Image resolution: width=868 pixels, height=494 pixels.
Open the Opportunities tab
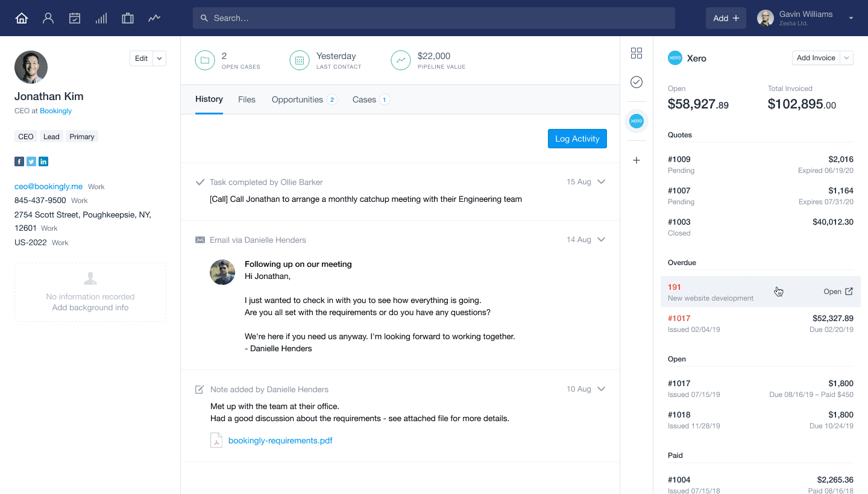pyautogui.click(x=297, y=99)
